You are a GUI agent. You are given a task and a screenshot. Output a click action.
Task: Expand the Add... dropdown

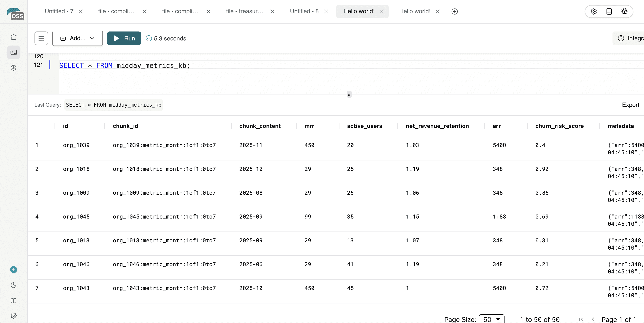click(78, 38)
